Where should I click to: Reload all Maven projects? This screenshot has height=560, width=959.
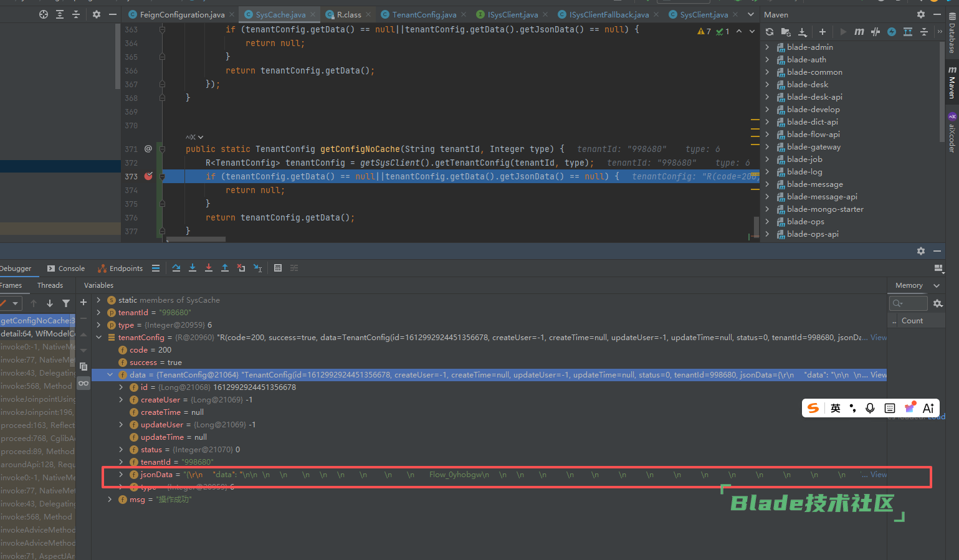[x=770, y=32]
